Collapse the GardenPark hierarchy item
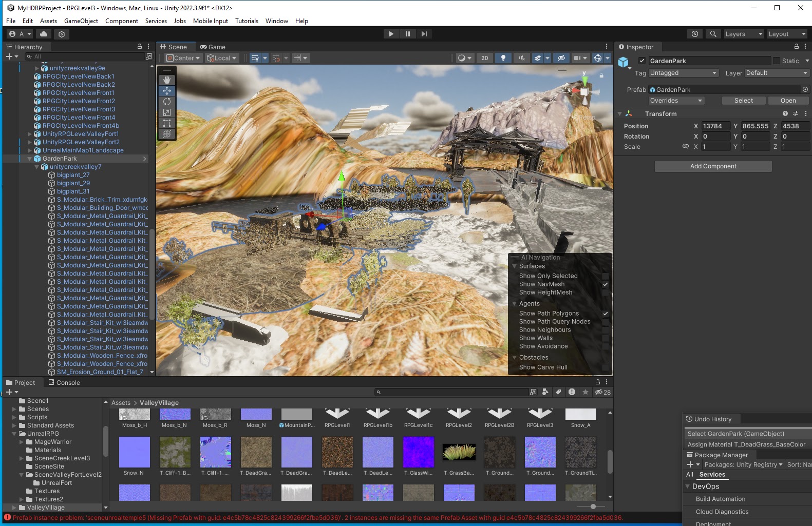The width and height of the screenshot is (812, 526). point(30,159)
